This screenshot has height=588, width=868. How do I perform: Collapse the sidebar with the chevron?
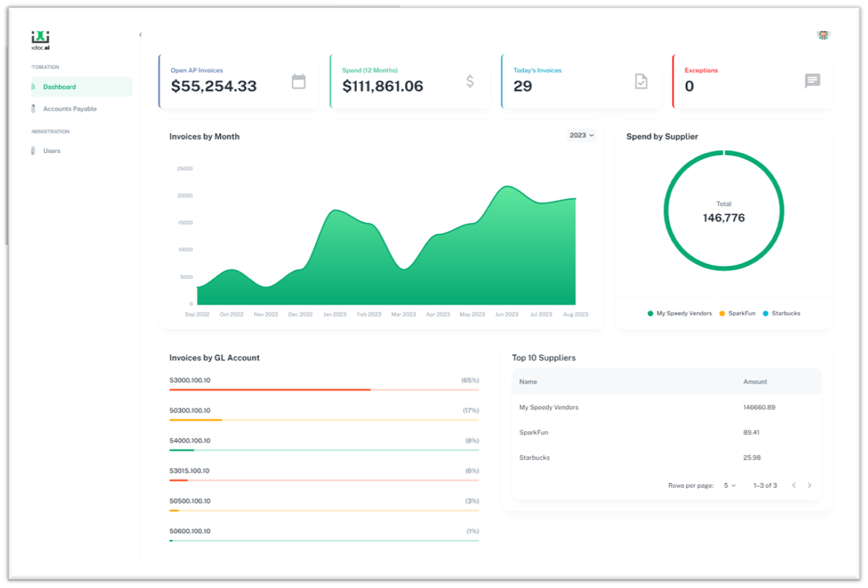tap(140, 35)
